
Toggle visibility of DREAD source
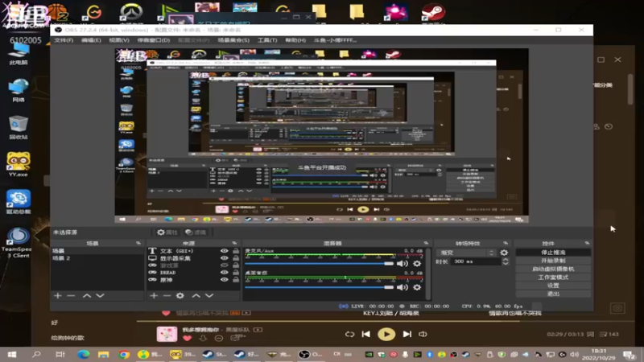[x=225, y=273]
